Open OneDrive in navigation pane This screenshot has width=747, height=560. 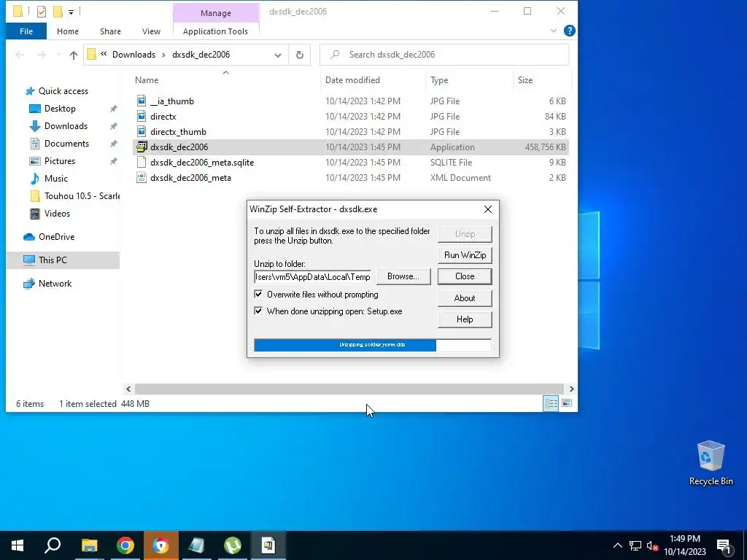click(x=56, y=237)
